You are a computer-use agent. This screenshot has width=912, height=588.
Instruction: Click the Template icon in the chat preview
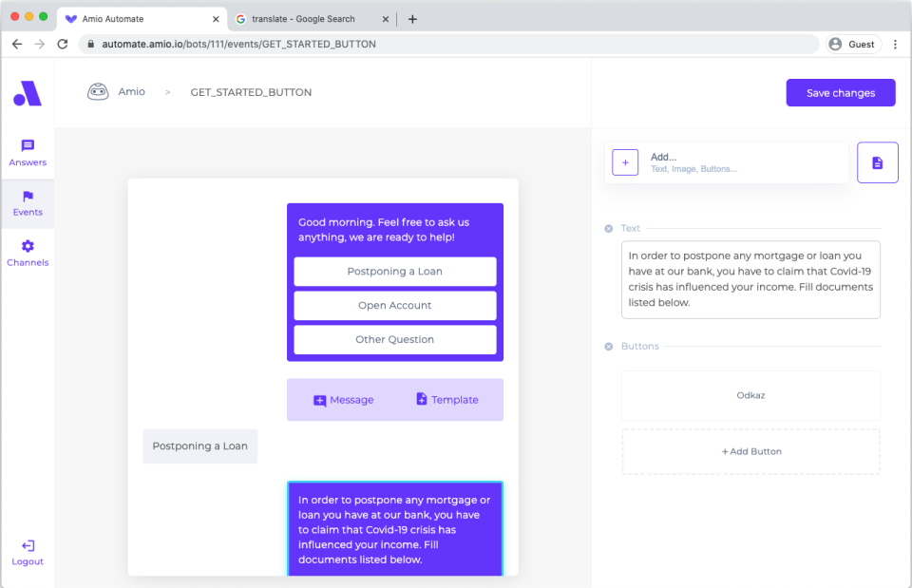point(422,400)
